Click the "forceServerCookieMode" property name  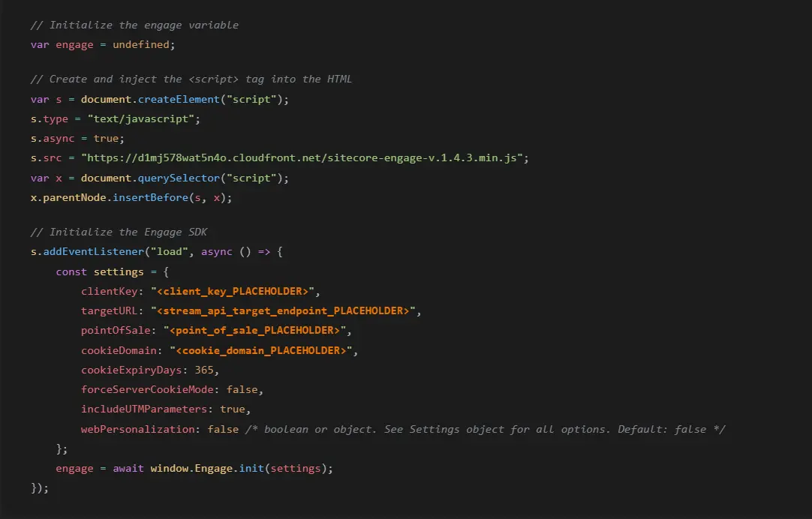(x=147, y=390)
